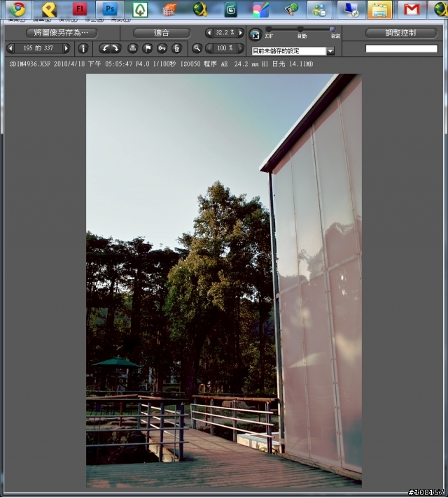Click the print icon in toolbar
Viewport: 448px width, 498px height.
coord(133,48)
